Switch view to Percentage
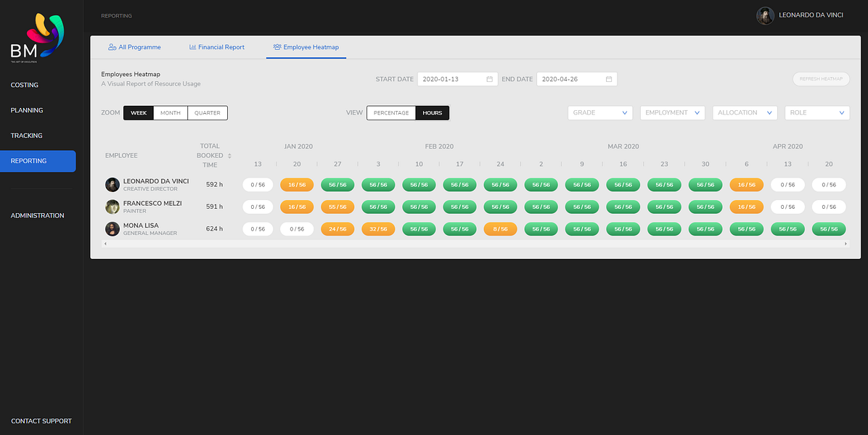Screen dimensions: 868x435 coord(391,113)
